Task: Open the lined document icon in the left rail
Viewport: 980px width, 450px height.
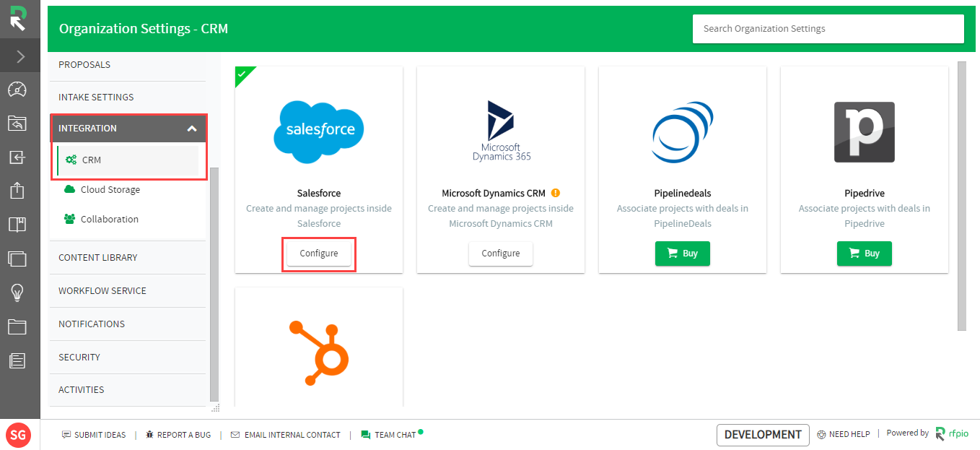Action: click(17, 360)
